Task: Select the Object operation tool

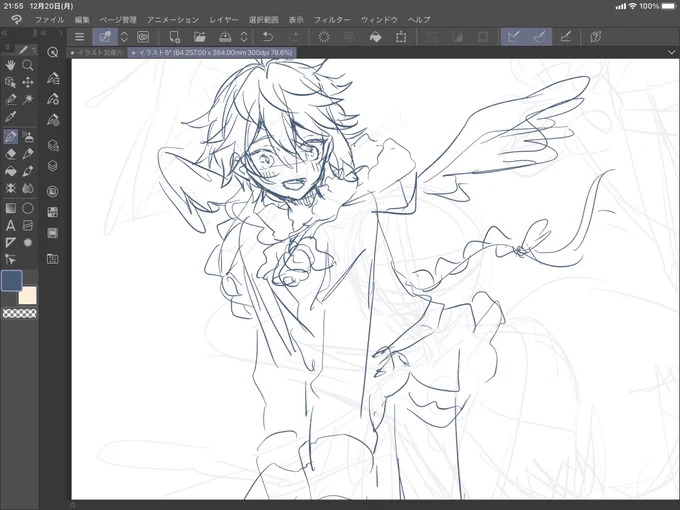Action: tap(10, 82)
